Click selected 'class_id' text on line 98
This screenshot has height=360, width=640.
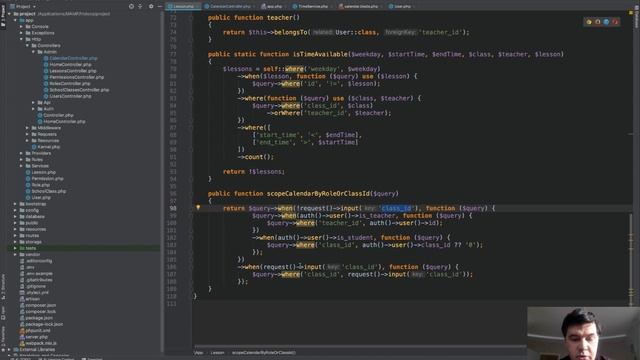pyautogui.click(x=397, y=208)
